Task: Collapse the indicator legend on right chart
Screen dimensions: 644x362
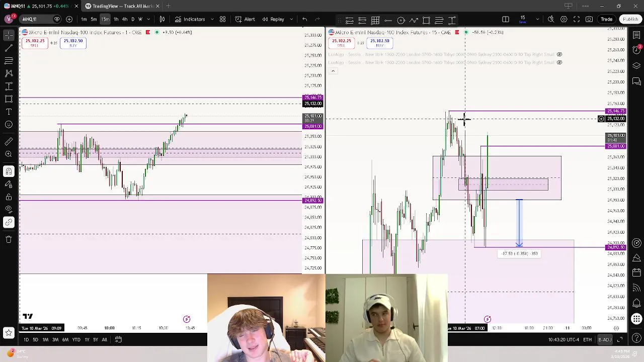Action: pyautogui.click(x=333, y=71)
